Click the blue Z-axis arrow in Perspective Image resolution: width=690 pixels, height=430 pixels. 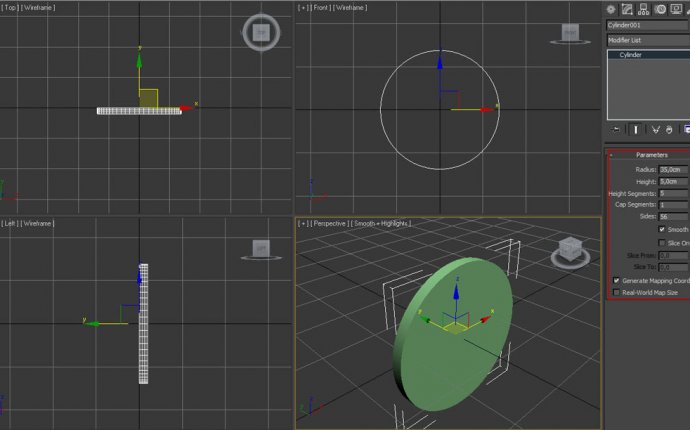coord(456,291)
